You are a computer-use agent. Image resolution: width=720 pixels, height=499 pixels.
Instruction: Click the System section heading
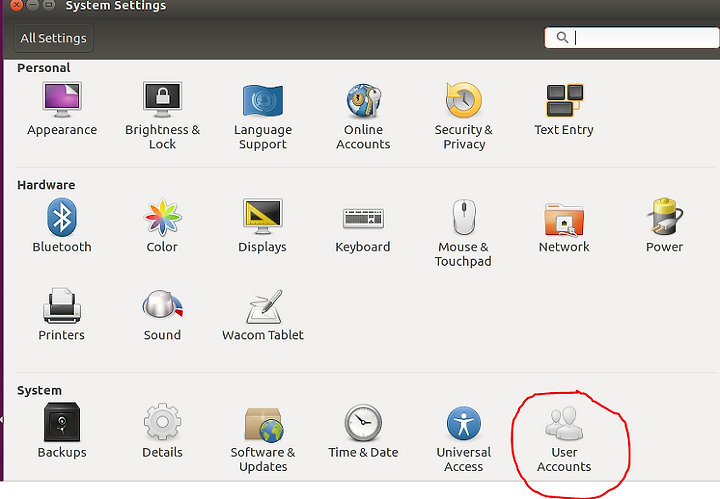pos(39,390)
